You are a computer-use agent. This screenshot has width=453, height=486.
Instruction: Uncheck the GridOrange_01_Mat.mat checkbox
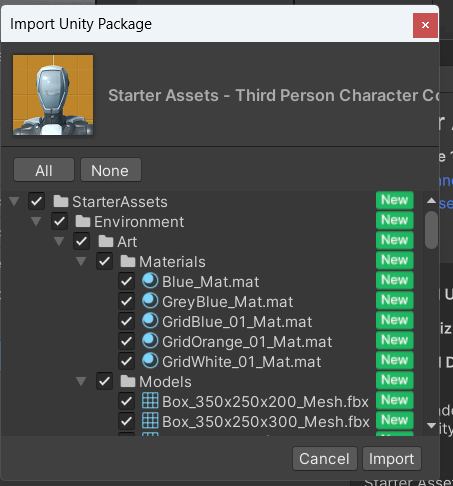pyautogui.click(x=127, y=341)
